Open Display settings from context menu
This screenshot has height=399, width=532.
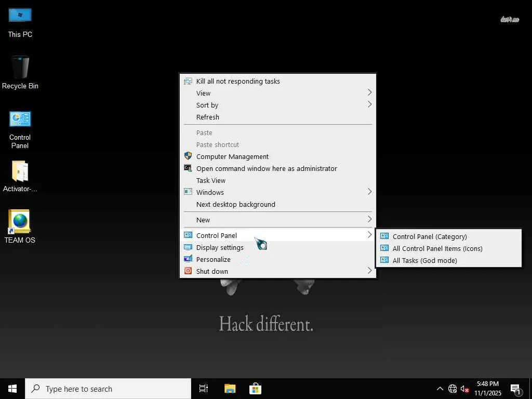[x=277, y=247]
